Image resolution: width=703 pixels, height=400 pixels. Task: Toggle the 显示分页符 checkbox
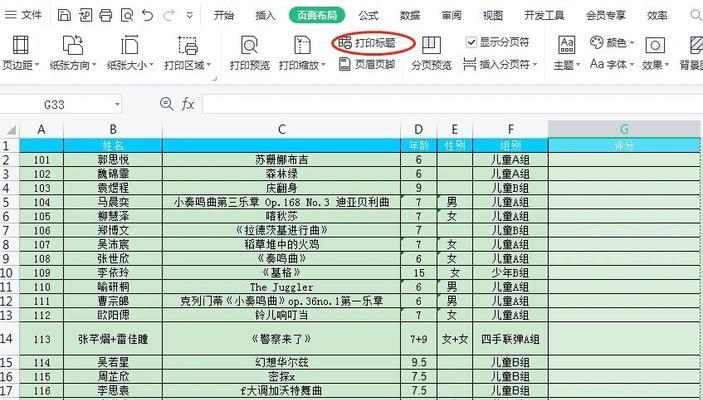[471, 42]
